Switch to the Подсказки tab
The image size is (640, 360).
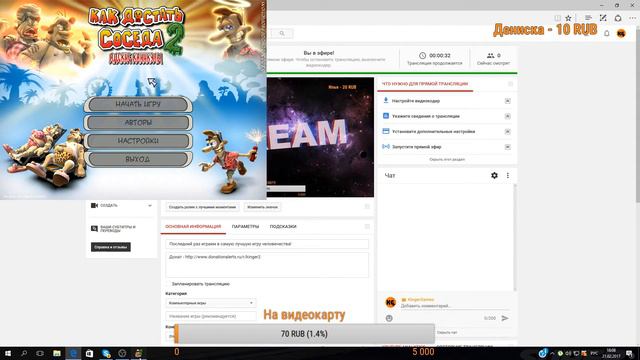[283, 227]
